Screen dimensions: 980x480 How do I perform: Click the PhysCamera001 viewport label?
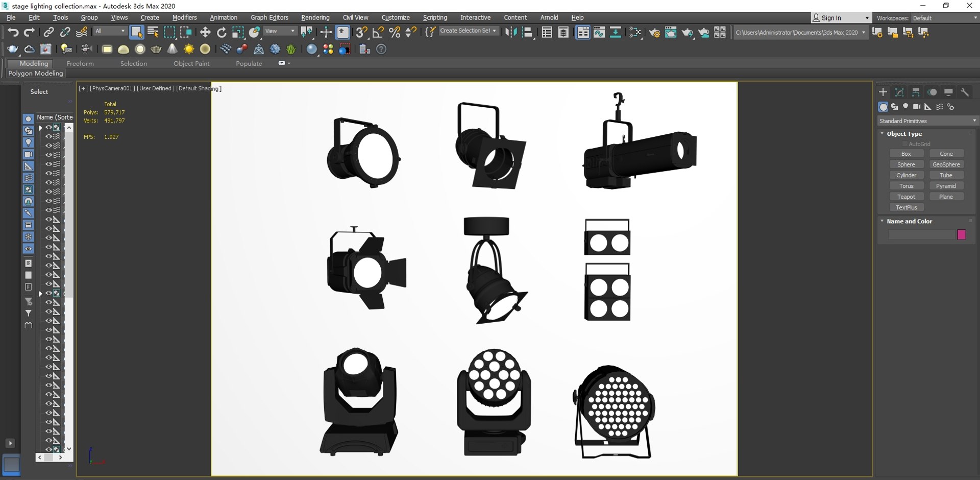tap(112, 88)
